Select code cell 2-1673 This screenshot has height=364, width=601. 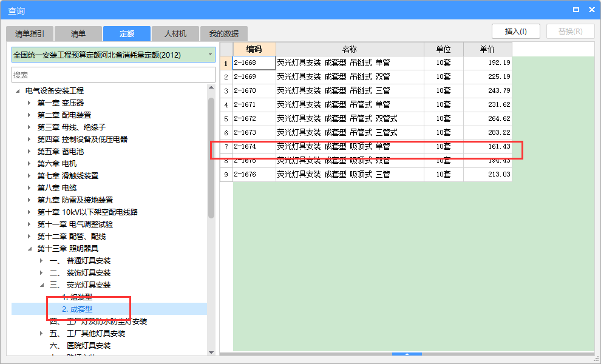[254, 133]
